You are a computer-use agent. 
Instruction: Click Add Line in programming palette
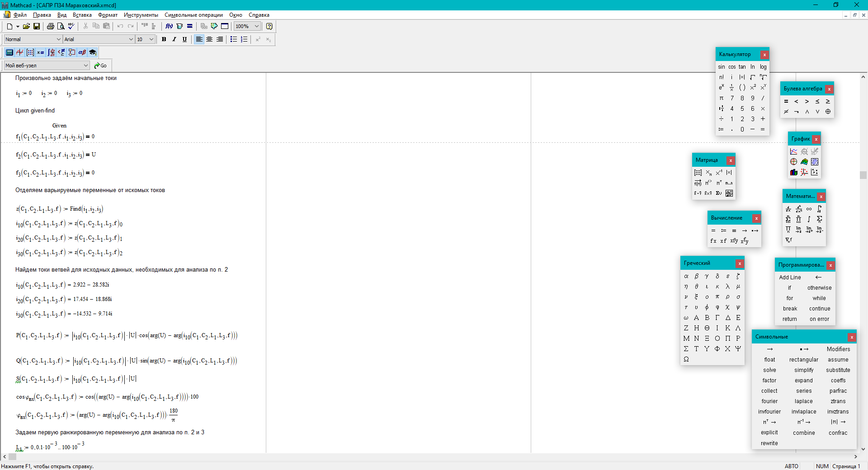pos(790,277)
